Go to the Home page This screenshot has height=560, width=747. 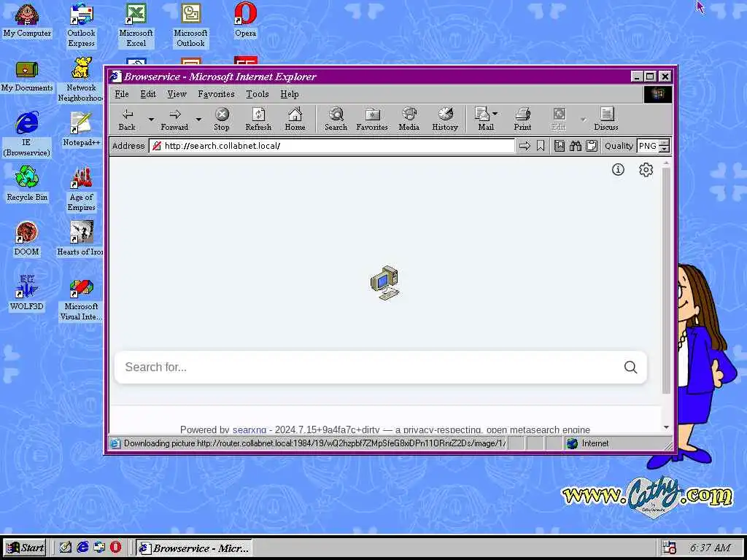point(295,119)
